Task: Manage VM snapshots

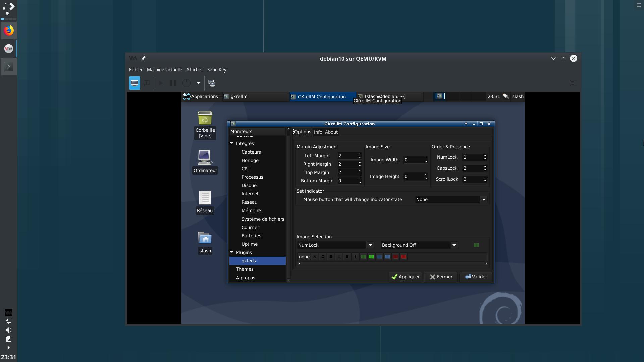Action: (x=212, y=83)
